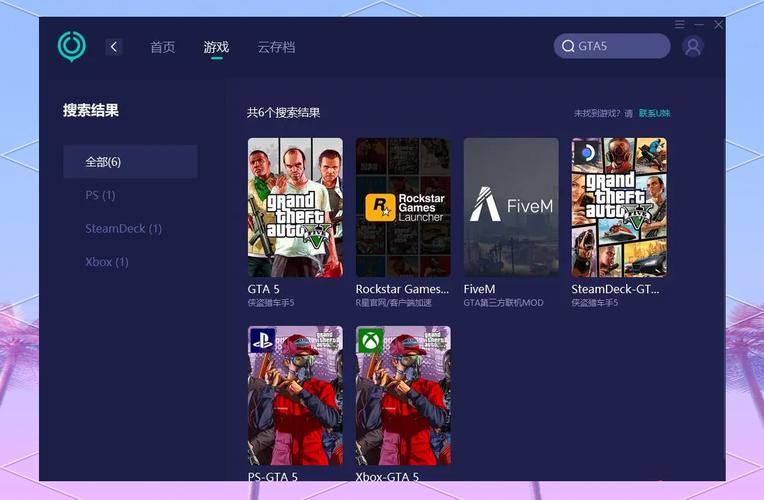This screenshot has width=764, height=500.
Task: Open the hamburger menu in title bar
Action: click(680, 24)
